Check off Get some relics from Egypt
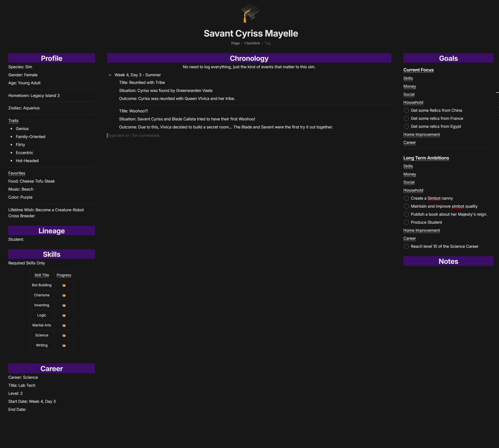 point(406,127)
